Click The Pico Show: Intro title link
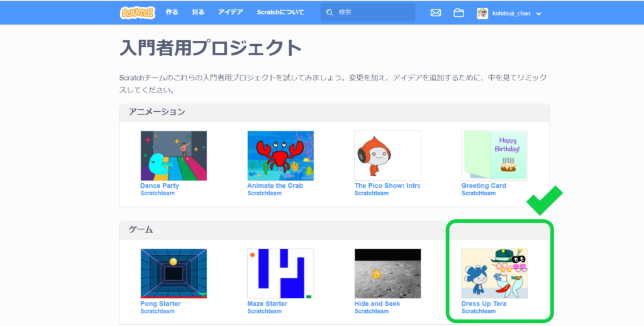The image size is (644, 326). [387, 186]
